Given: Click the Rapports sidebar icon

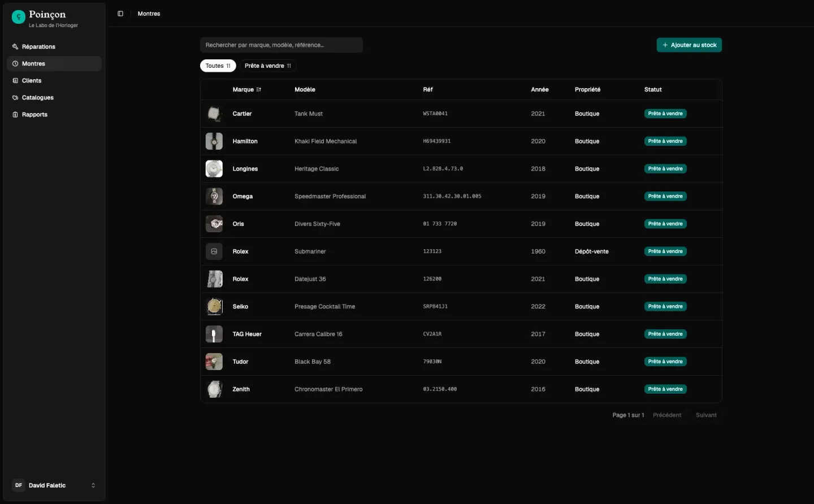Looking at the screenshot, I should [15, 115].
